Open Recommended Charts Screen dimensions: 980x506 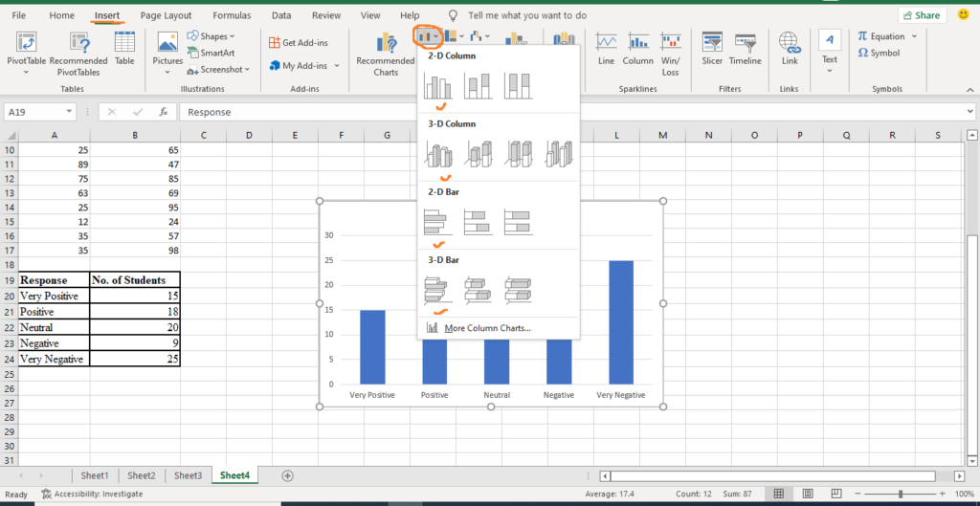(386, 55)
